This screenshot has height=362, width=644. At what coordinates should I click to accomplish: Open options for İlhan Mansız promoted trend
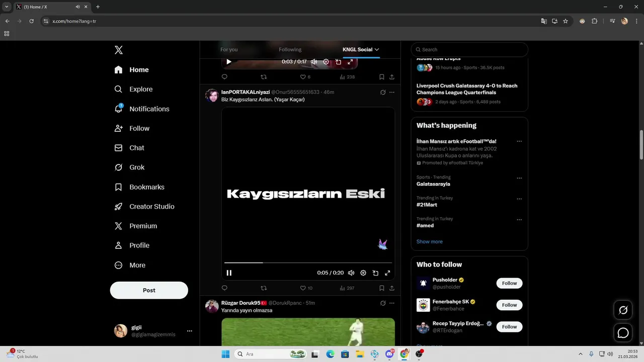pyautogui.click(x=519, y=141)
